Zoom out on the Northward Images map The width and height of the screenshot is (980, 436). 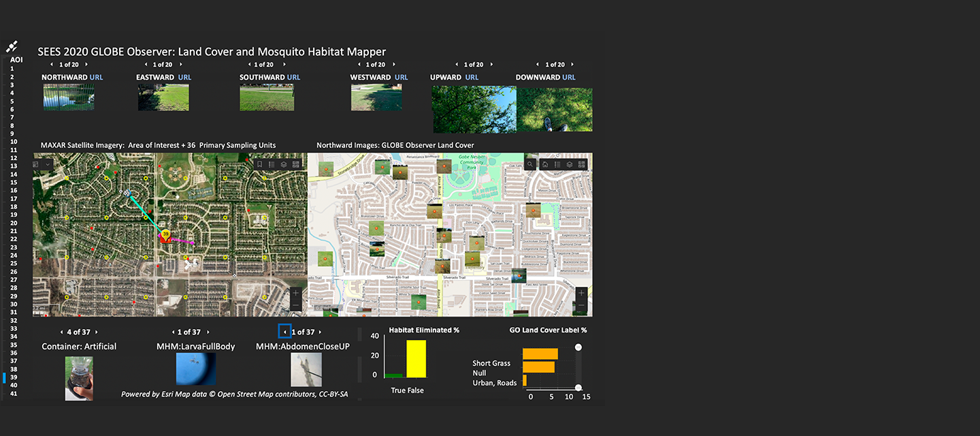click(581, 306)
